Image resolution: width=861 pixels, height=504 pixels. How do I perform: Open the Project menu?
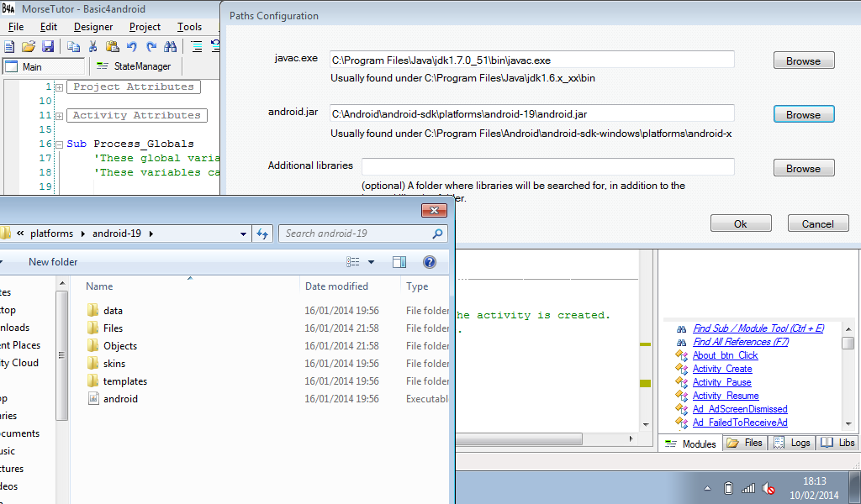pos(145,27)
